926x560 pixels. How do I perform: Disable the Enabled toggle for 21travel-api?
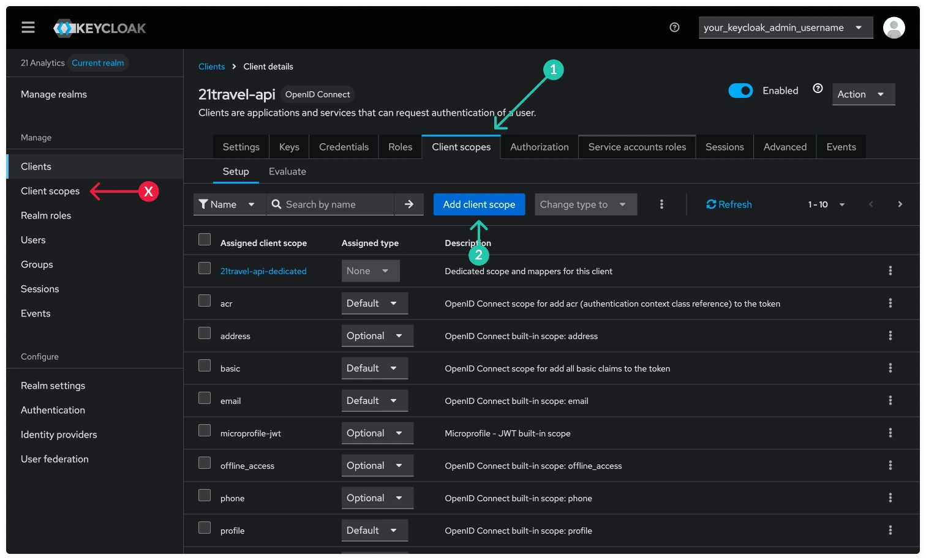[x=740, y=90]
